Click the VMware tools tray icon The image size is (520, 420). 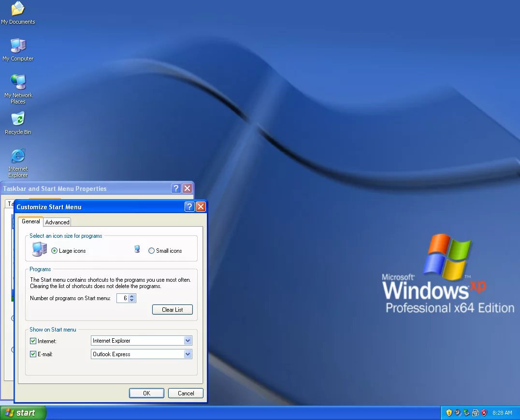pos(475,413)
